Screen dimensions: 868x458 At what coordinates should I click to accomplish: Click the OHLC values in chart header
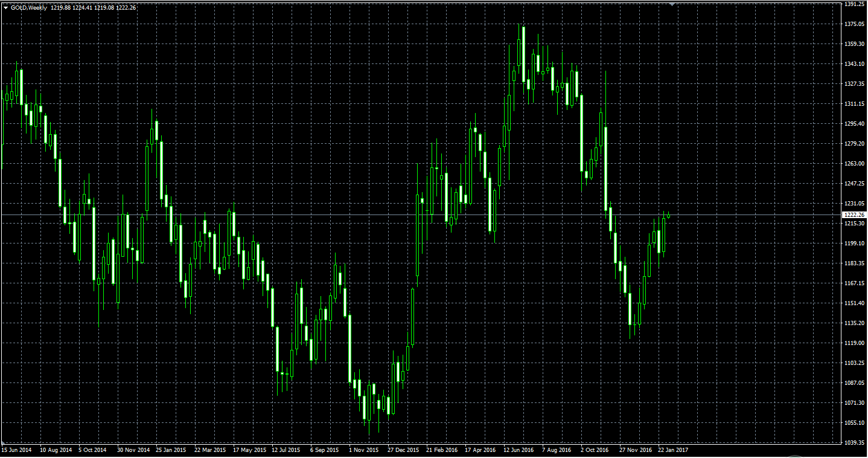(x=94, y=8)
